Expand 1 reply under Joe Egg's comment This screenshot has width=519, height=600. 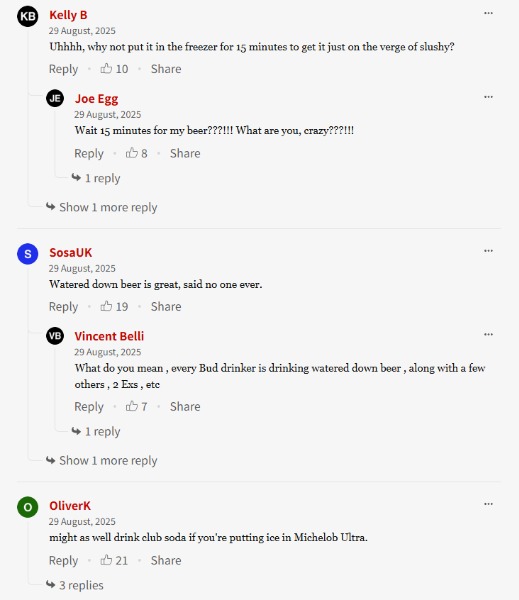[96, 178]
